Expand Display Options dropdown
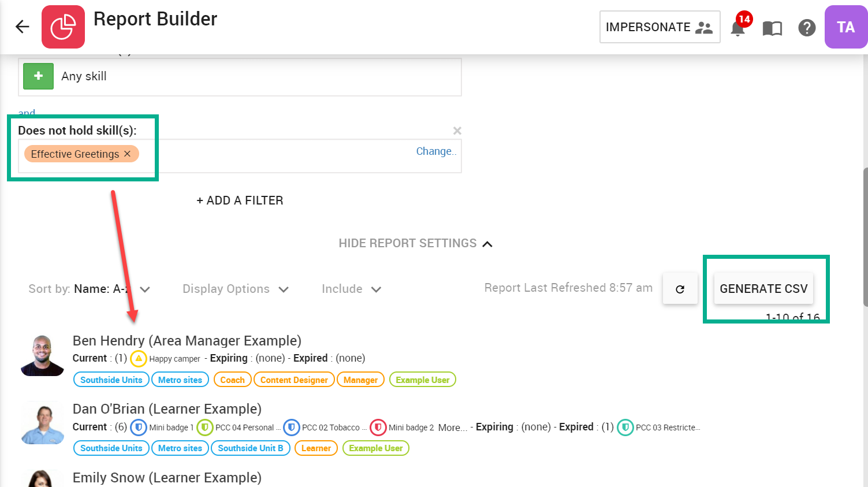Screen dimensions: 868x487 pos(235,289)
